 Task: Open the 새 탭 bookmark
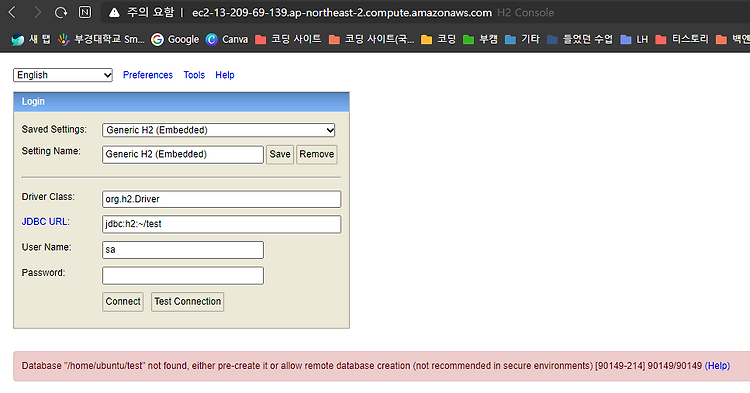tap(31, 39)
